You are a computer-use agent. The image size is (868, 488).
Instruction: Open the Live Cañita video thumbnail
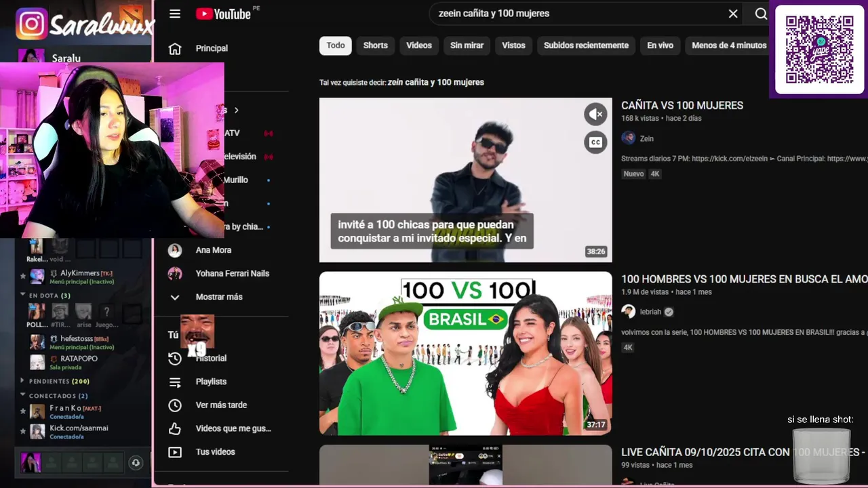tap(465, 465)
